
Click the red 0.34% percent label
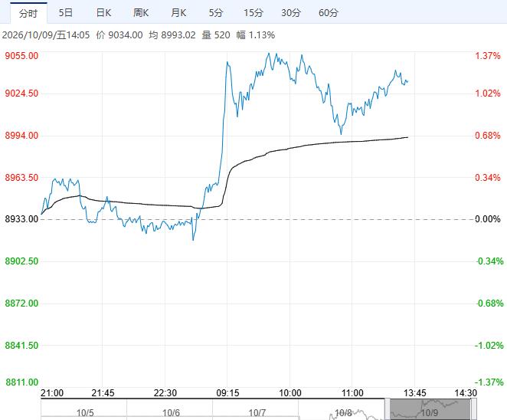click(x=488, y=177)
